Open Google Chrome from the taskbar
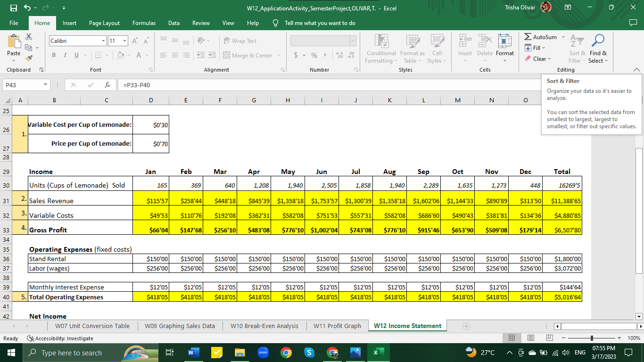 pyautogui.click(x=286, y=353)
